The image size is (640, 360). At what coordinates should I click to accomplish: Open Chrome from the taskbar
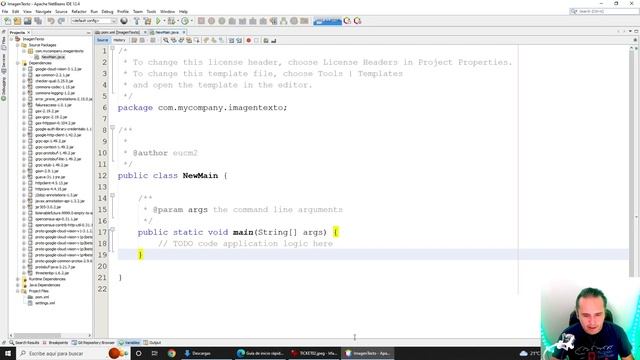(172, 353)
